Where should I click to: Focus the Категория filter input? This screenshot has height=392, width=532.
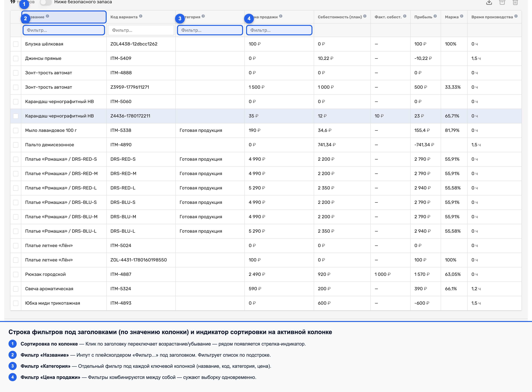click(210, 30)
